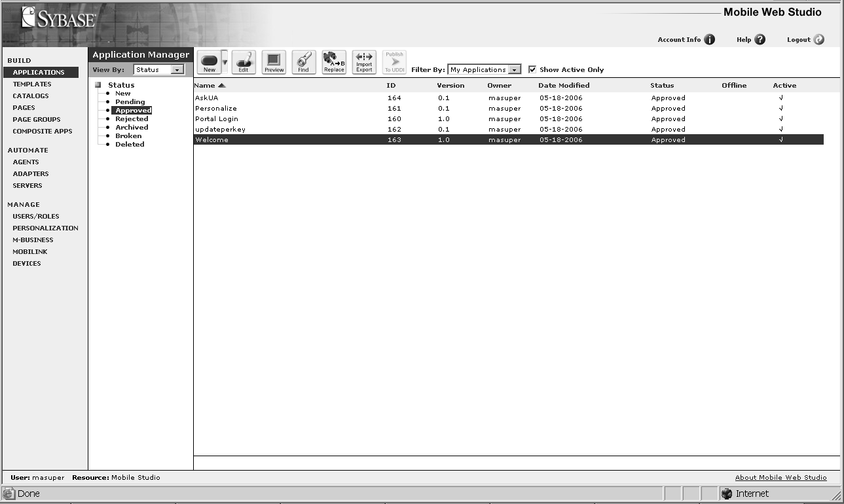The image size is (844, 504).
Task: Open the dropdown arrow beside New
Action: pyautogui.click(x=225, y=62)
